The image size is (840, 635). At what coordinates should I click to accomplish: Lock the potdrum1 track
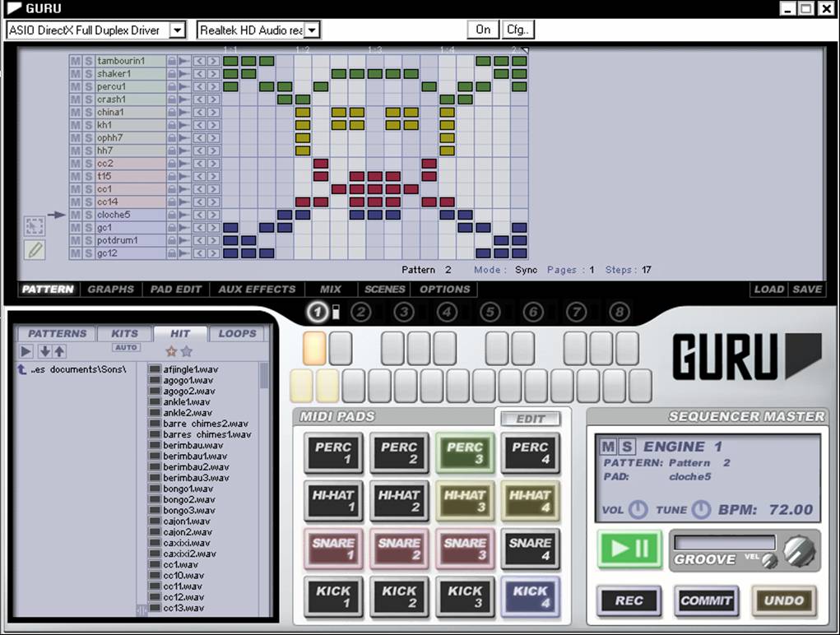point(171,240)
